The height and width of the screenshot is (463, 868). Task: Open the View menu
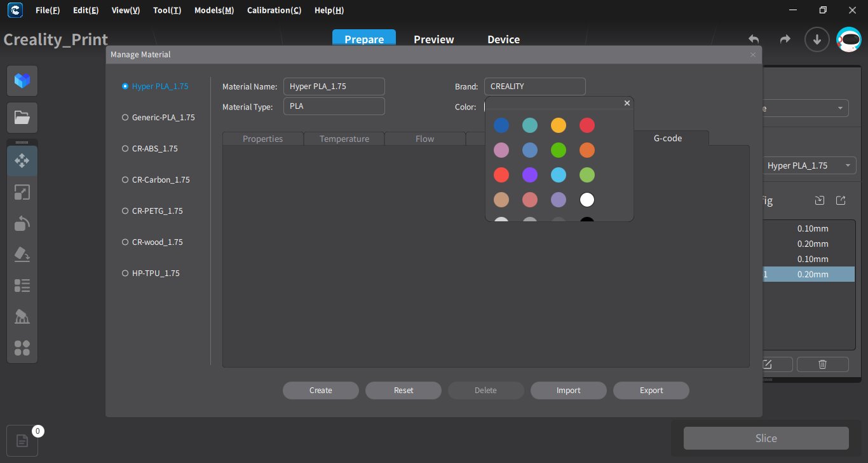125,10
